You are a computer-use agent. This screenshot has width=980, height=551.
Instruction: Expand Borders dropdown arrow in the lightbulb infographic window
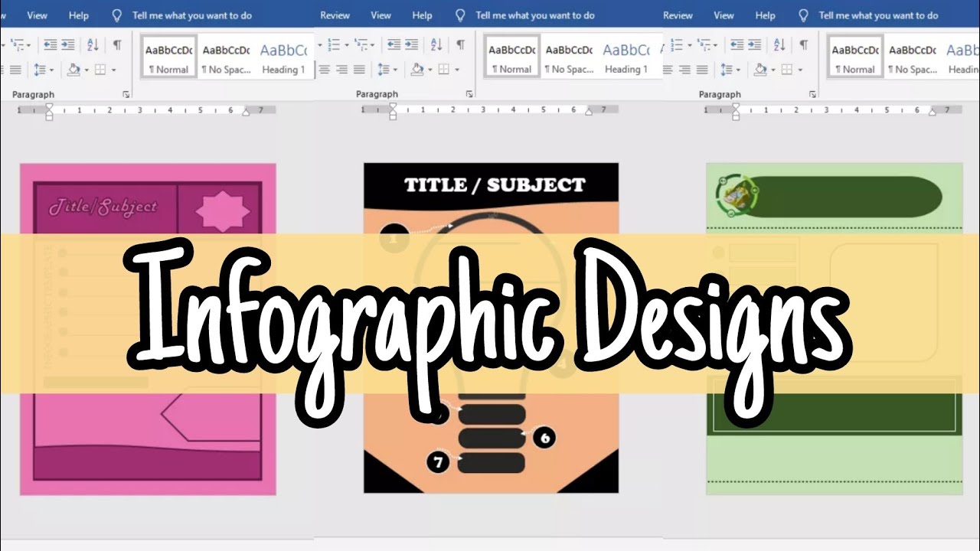pyautogui.click(x=456, y=70)
